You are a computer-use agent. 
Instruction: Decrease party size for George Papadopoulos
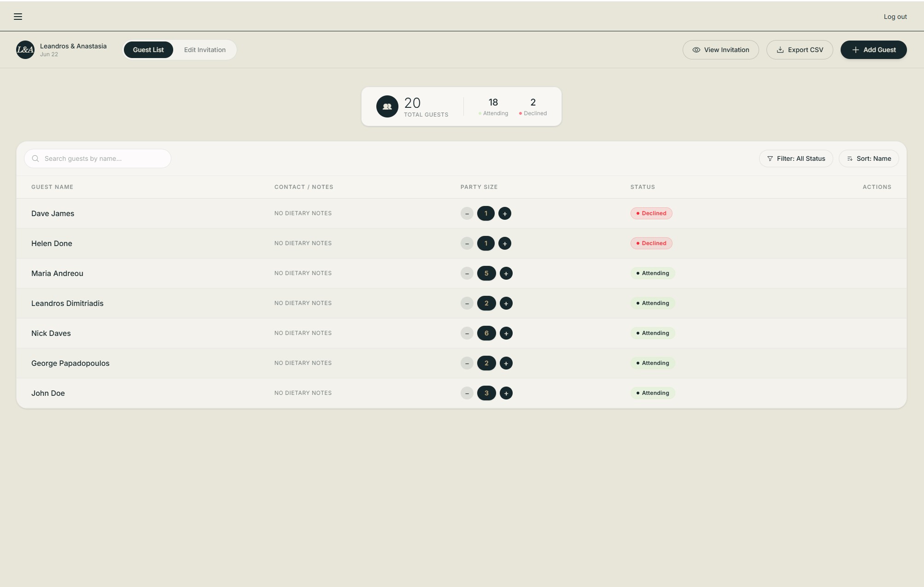[x=467, y=363]
